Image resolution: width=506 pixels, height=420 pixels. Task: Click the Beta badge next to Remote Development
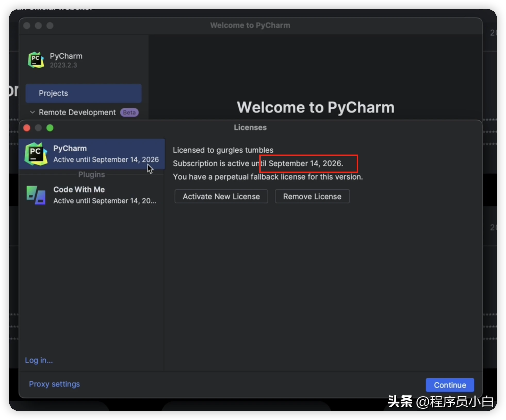pos(129,112)
